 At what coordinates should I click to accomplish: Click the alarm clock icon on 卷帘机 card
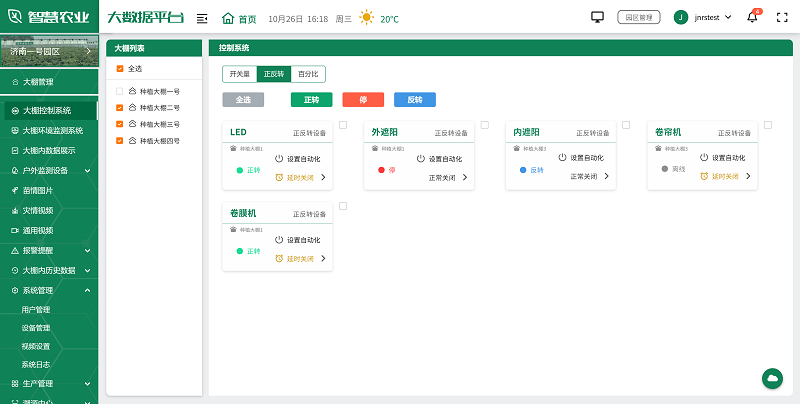click(x=703, y=176)
